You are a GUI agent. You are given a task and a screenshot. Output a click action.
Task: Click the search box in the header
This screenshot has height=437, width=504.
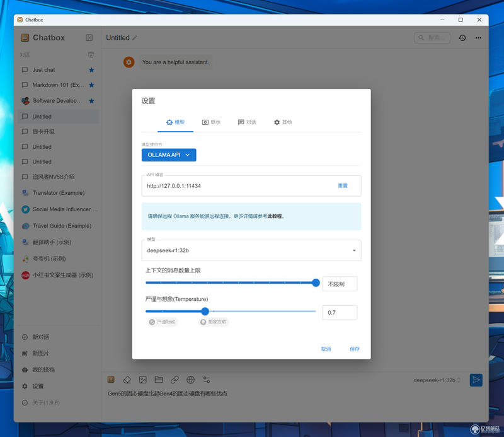432,38
